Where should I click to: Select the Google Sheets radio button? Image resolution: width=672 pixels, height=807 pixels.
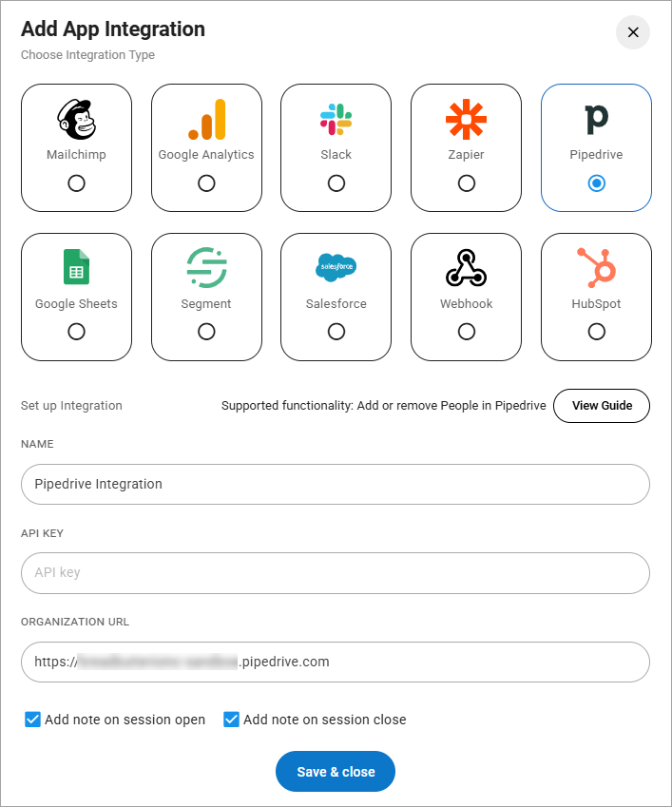(76, 332)
